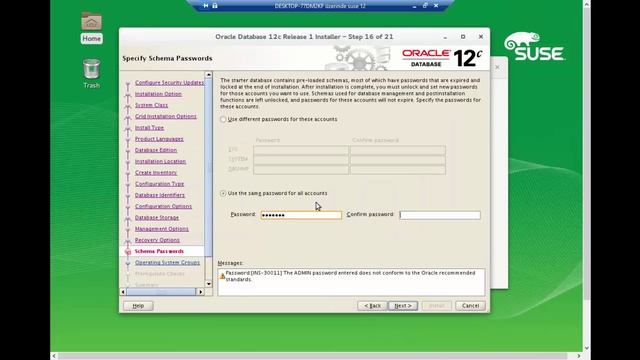
Task: Click step list scrollbar up arrow
Action: (x=209, y=75)
